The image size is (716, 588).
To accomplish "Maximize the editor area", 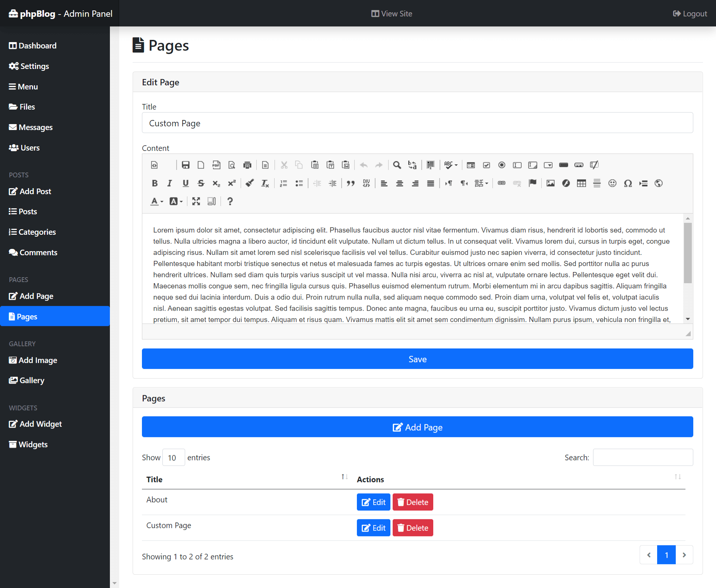I will [x=196, y=202].
